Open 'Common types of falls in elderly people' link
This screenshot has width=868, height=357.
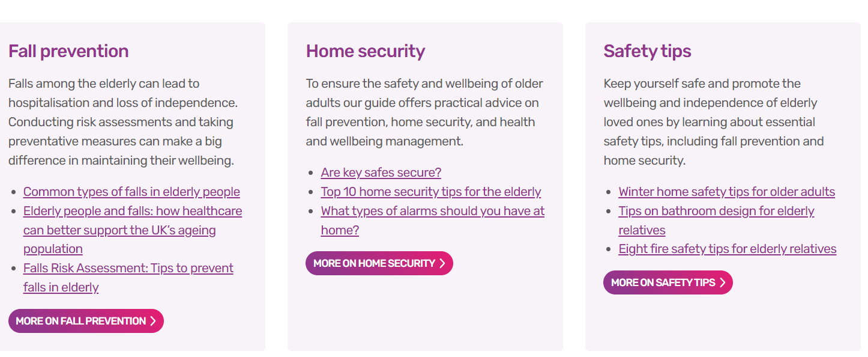click(x=131, y=192)
